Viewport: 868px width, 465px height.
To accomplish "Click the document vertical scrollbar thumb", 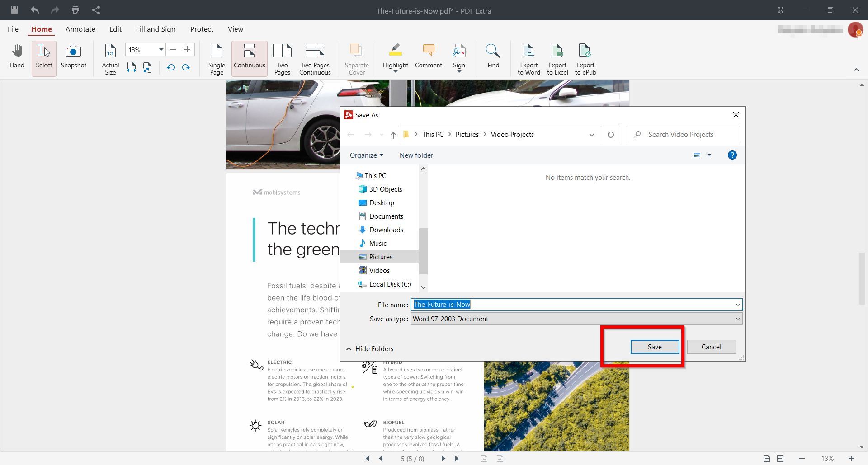I will (862, 278).
